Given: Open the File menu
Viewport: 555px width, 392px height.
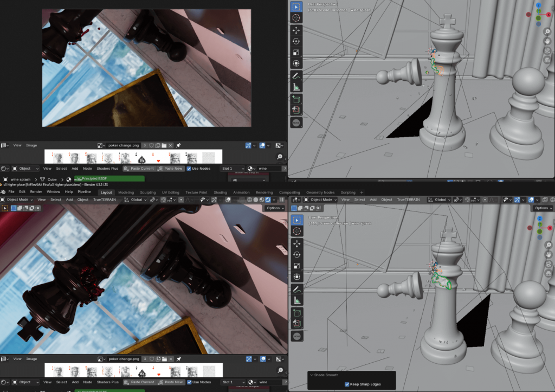Looking at the screenshot, I should pyautogui.click(x=11, y=192).
